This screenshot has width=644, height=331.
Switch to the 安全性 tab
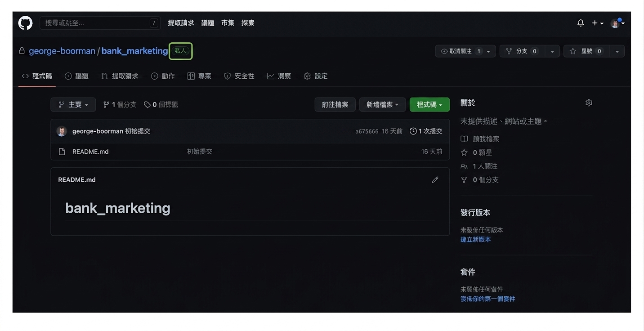(x=239, y=76)
